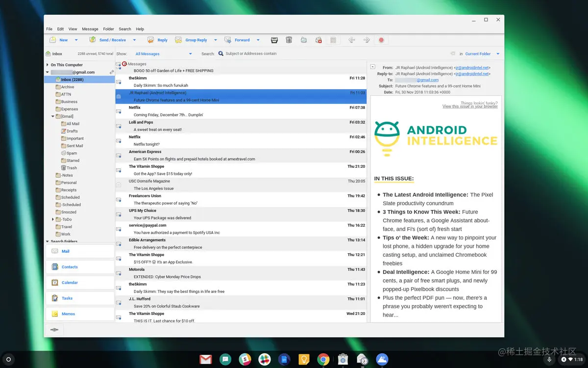This screenshot has height=368, width=588.
Task: Click the online/offline connection icon at bottom left
Action: coord(54,330)
